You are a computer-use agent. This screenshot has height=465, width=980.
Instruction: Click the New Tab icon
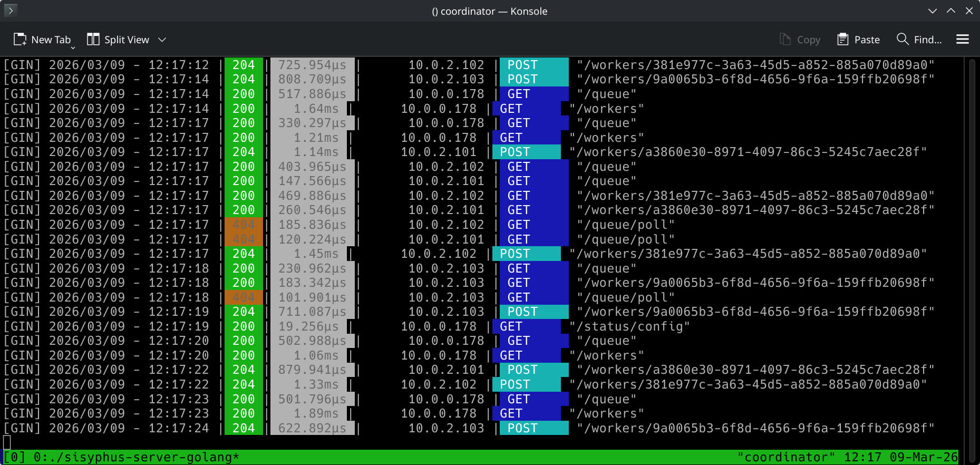tap(20, 40)
